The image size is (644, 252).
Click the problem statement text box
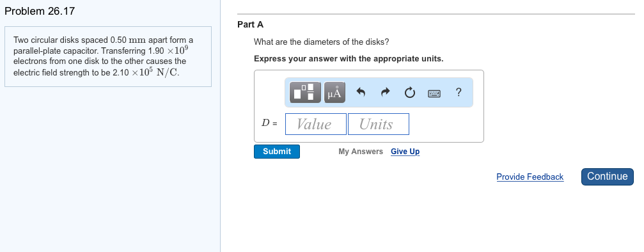(x=108, y=57)
